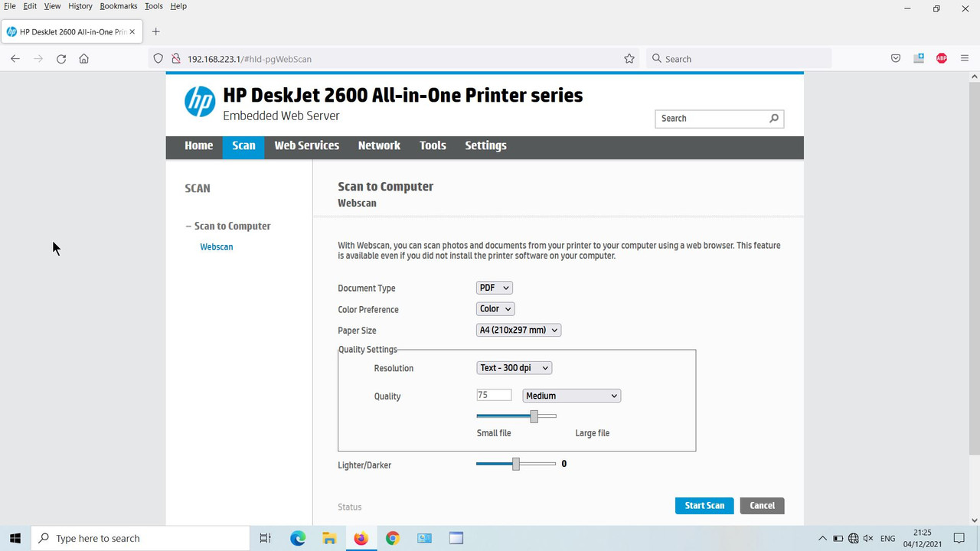Open Task View on the taskbar

265,538
